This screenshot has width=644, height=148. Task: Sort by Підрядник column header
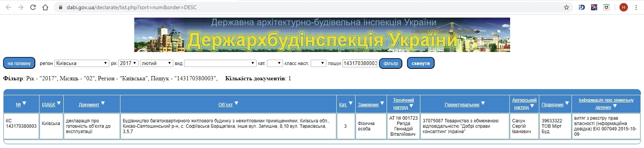point(552,104)
